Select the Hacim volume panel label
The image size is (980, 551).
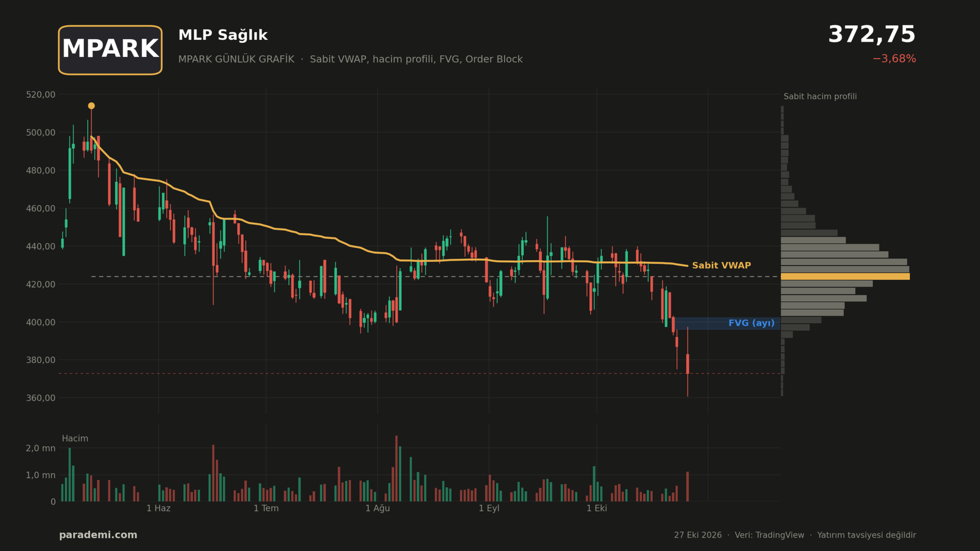click(75, 439)
